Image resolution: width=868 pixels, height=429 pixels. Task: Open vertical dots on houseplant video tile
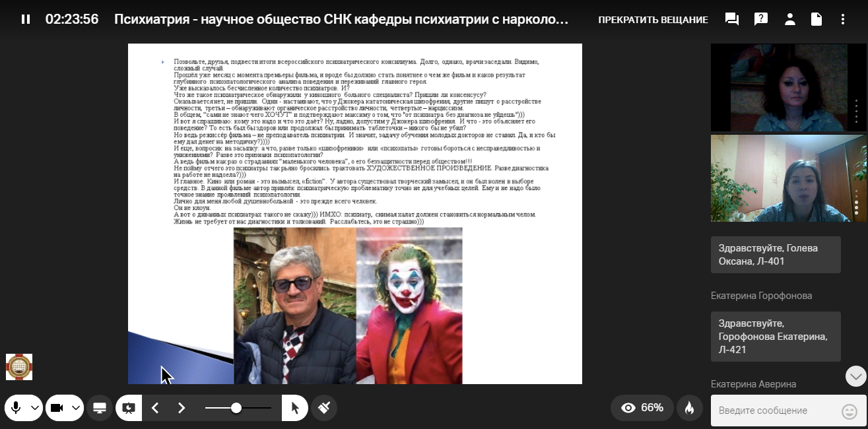[x=857, y=202]
